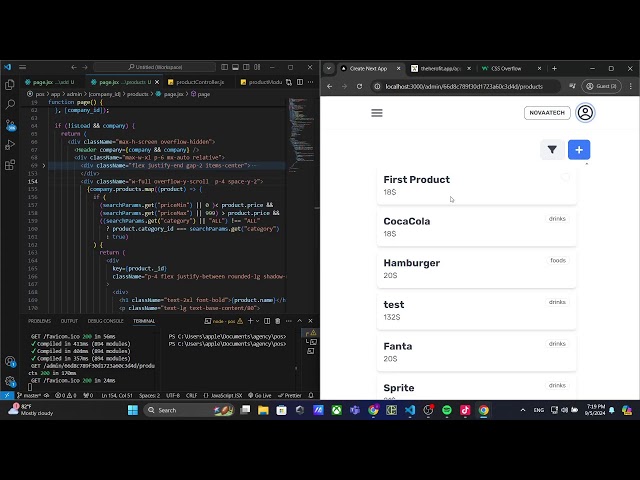Open the editor More Actions ellipsis menu

coord(311,82)
